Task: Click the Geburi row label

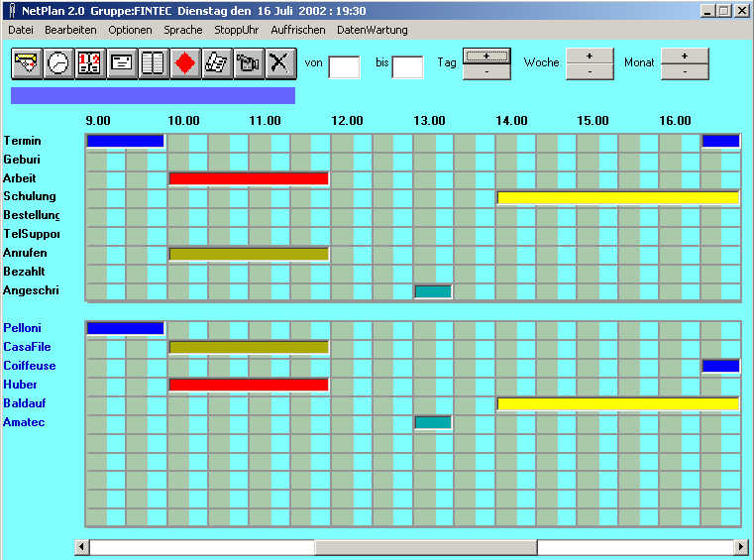Action: click(22, 160)
